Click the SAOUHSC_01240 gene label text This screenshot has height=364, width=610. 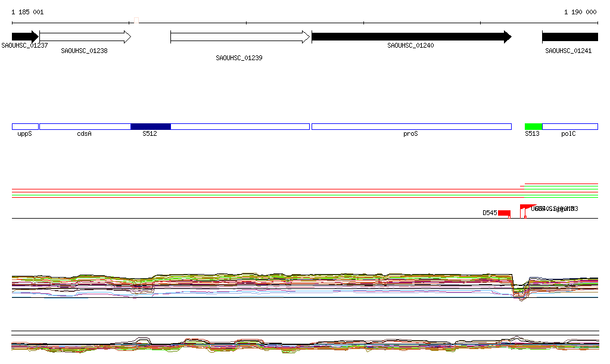point(411,46)
